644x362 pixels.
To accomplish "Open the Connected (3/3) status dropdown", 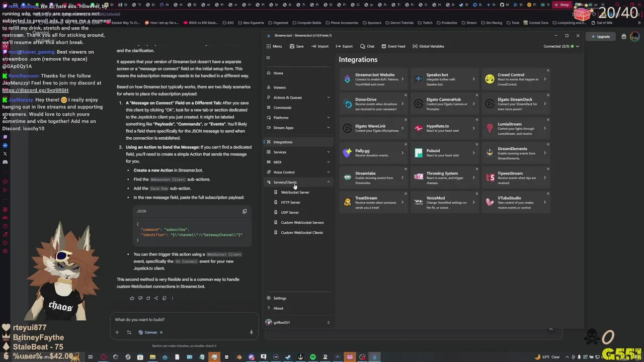I will point(561,46).
